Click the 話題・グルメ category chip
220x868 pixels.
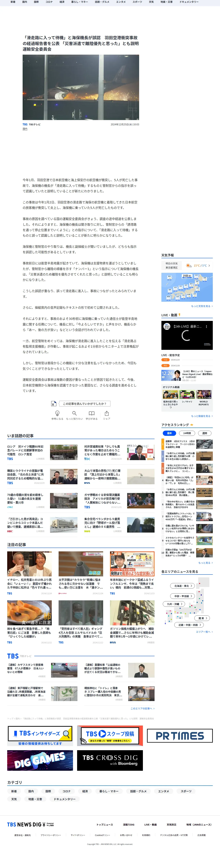coord(138,791)
